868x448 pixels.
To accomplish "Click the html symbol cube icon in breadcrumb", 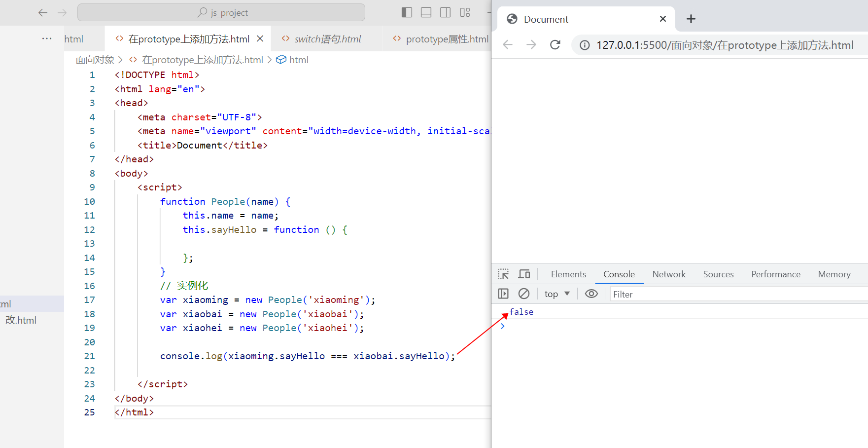I will pos(281,59).
